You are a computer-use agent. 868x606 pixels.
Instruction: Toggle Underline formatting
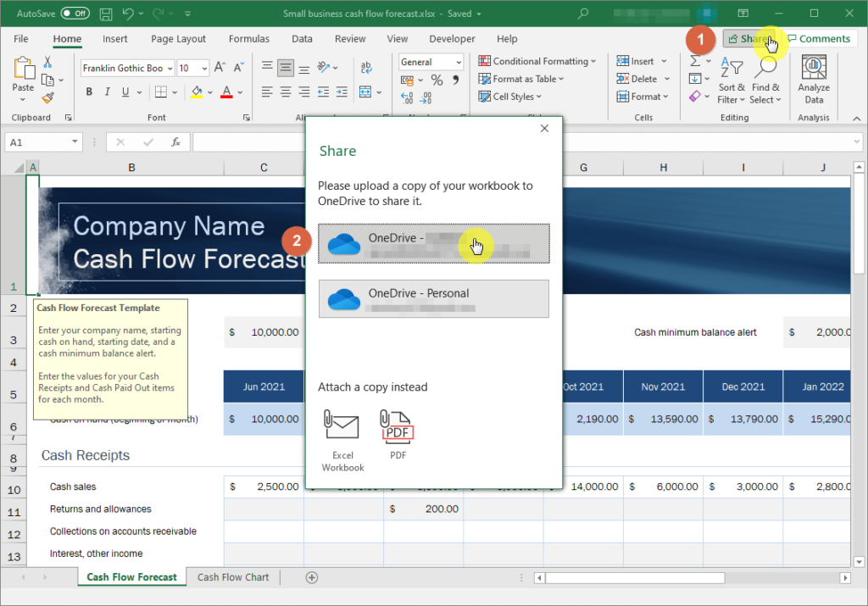click(x=125, y=92)
